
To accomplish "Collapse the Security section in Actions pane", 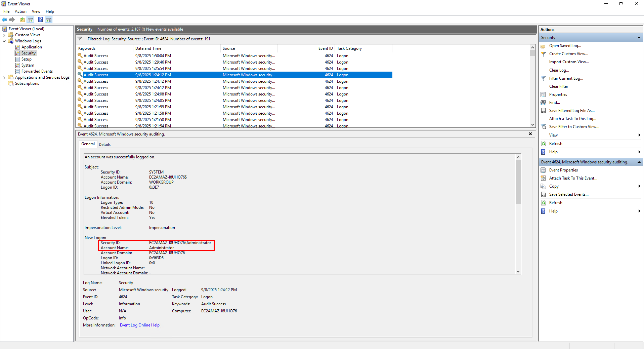I will point(639,38).
